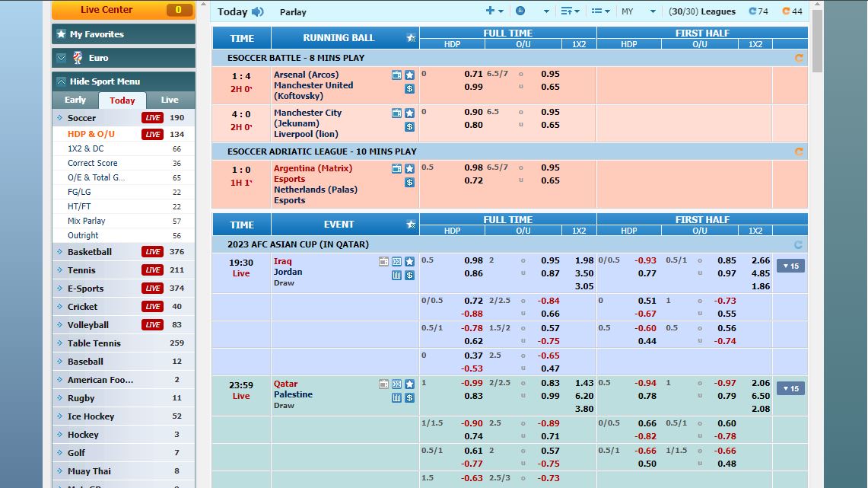This screenshot has width=868, height=488.
Task: Click the dollar icon for Manchester City match
Action: click(409, 126)
